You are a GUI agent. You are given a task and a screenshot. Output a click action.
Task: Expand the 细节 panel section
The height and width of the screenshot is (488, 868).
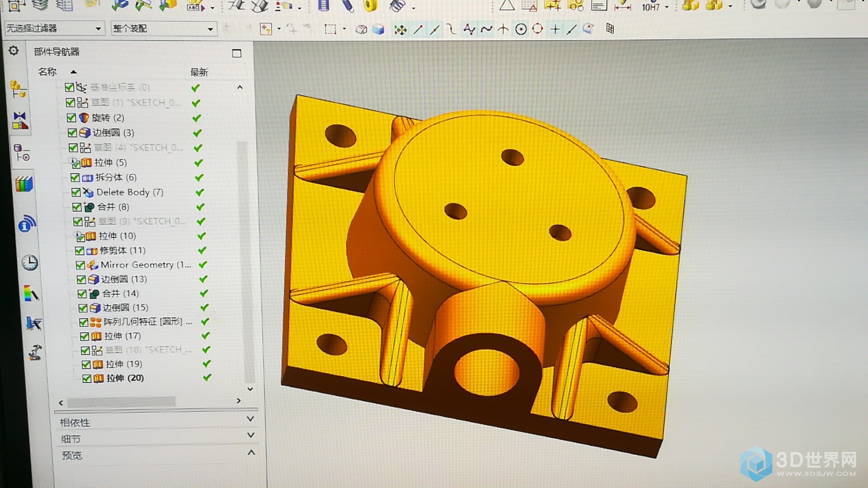[x=250, y=435]
